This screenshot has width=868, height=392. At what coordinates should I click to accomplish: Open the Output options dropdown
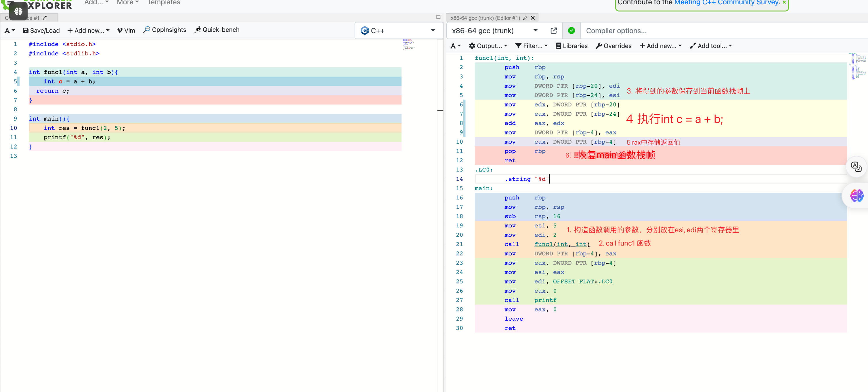pyautogui.click(x=488, y=46)
